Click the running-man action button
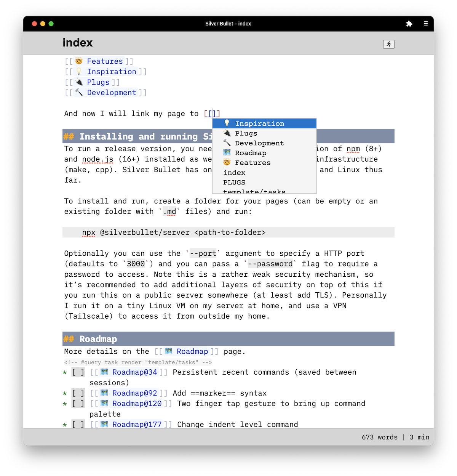 [389, 44]
